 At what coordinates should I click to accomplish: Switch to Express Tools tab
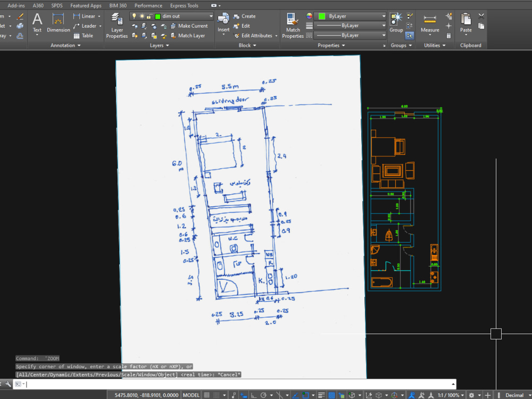[x=184, y=5]
